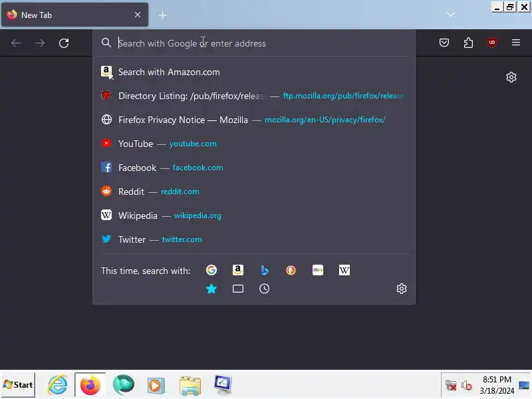532x399 pixels.
Task: Open the uBlock Origin extension icon
Action: (x=492, y=43)
